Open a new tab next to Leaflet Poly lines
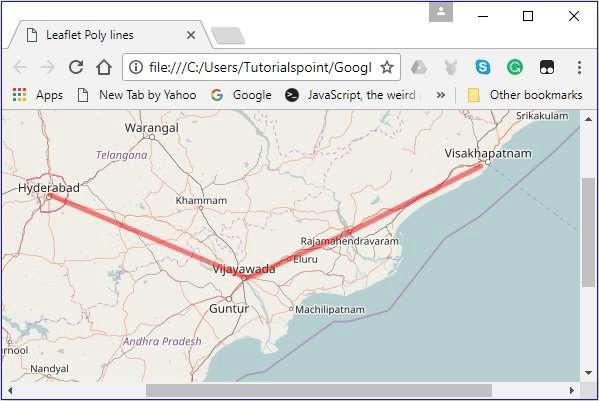This screenshot has width=599, height=401. 228,36
